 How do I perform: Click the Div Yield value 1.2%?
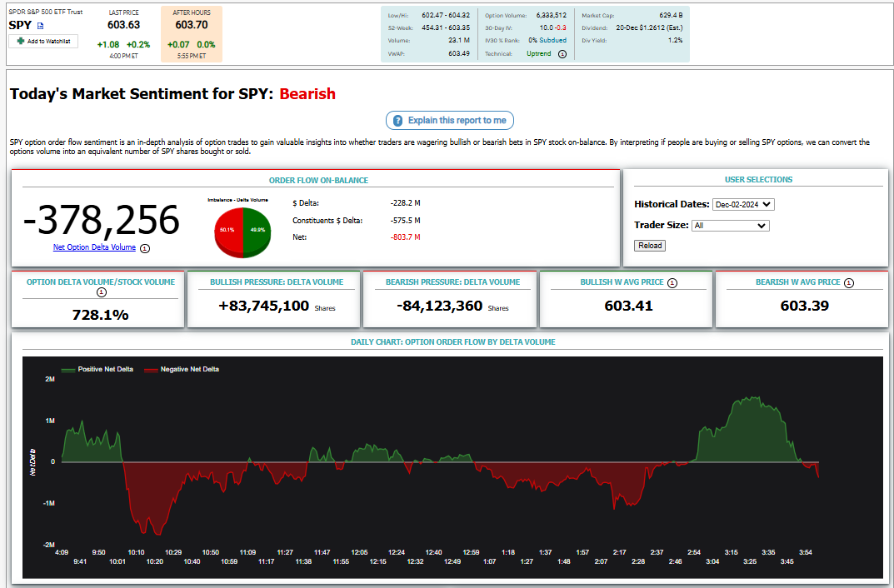[x=676, y=41]
